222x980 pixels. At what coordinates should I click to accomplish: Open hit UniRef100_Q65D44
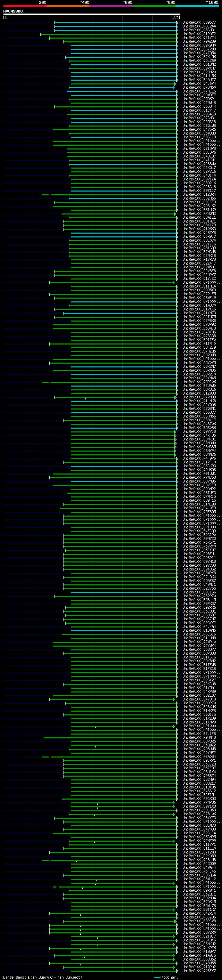pos(199,106)
